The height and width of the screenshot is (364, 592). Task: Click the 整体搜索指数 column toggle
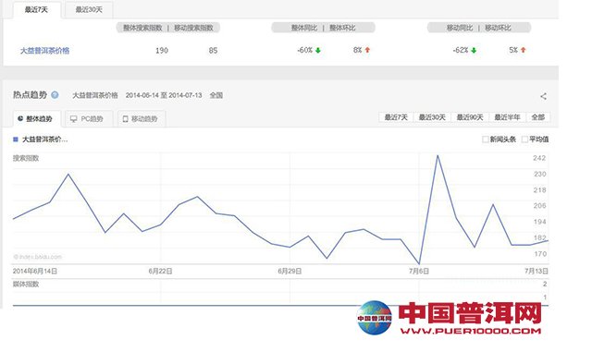coord(142,28)
